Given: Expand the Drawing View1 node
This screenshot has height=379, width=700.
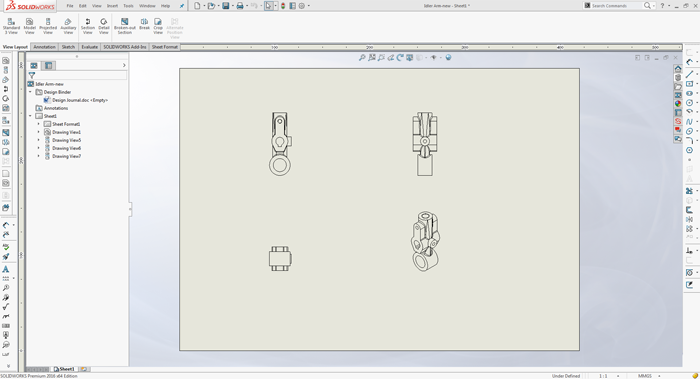Looking at the screenshot, I should [38, 132].
